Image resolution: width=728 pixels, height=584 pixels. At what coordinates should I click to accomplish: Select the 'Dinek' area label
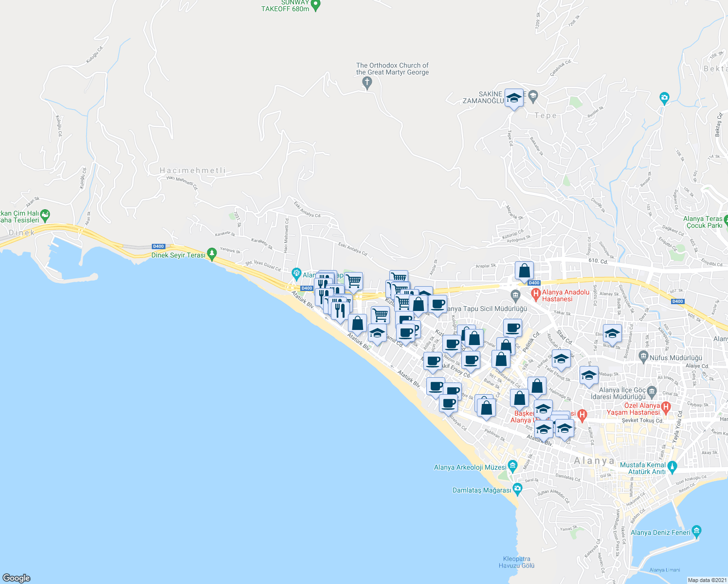[x=22, y=233]
